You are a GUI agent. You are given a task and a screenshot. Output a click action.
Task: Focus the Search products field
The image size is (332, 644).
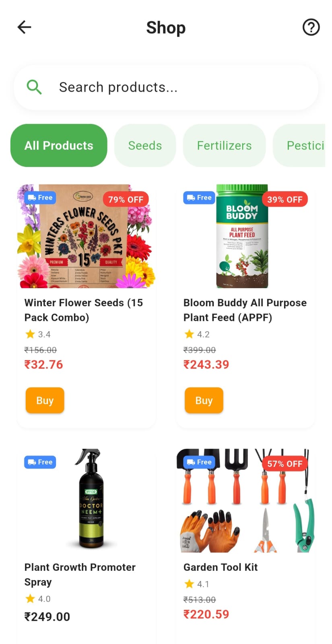pyautogui.click(x=166, y=87)
